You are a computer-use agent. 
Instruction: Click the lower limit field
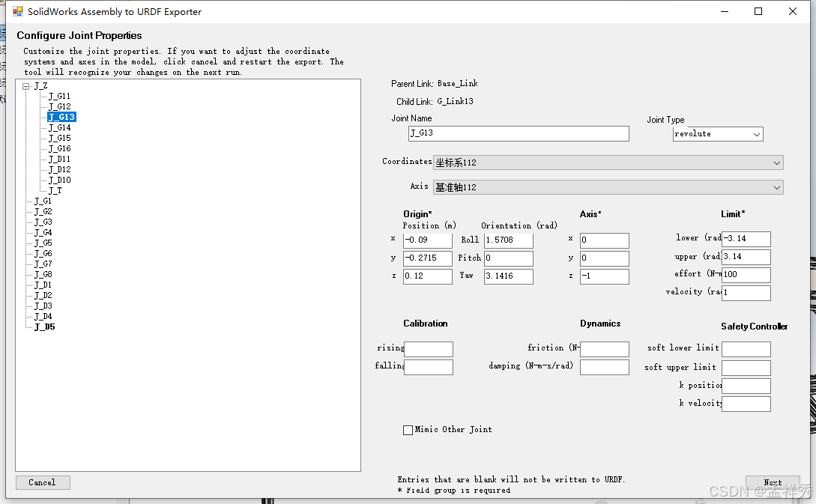[746, 239]
